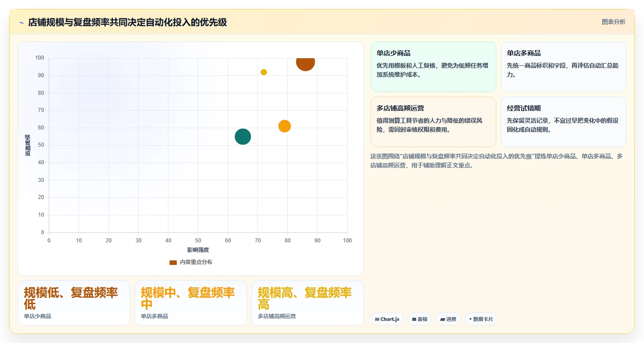Click the icon inside the 表格 chip
This screenshot has width=644, height=343.
tap(414, 319)
